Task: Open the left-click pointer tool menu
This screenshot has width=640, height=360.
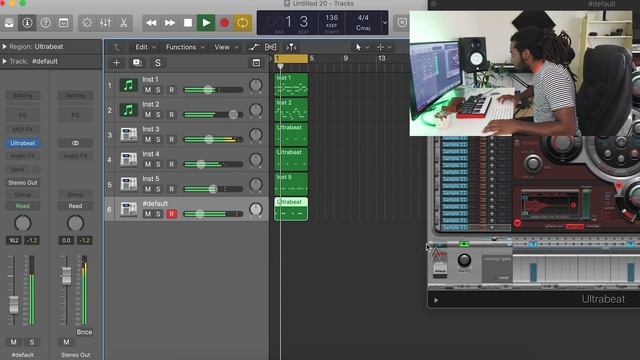Action: click(x=362, y=47)
